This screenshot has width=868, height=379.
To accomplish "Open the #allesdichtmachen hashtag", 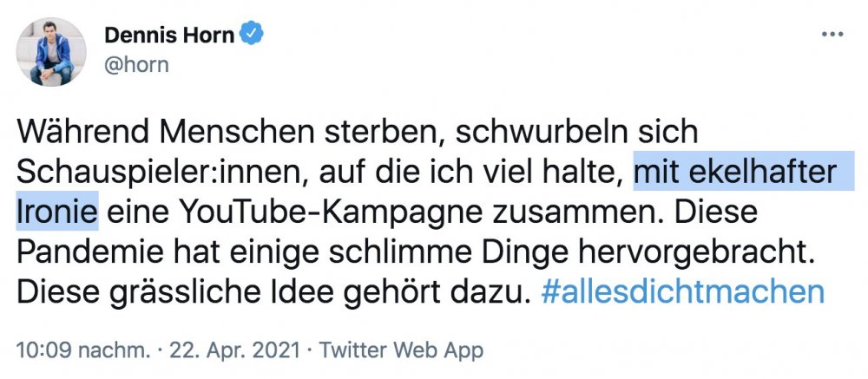I will coord(682,291).
